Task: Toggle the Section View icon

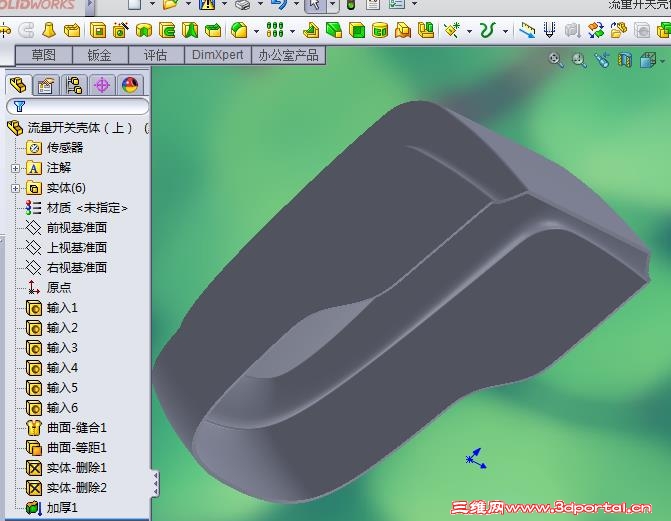Action: (x=625, y=60)
